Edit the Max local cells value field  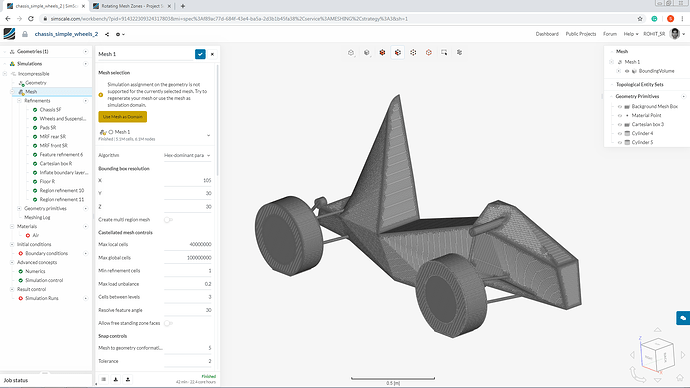(x=187, y=244)
